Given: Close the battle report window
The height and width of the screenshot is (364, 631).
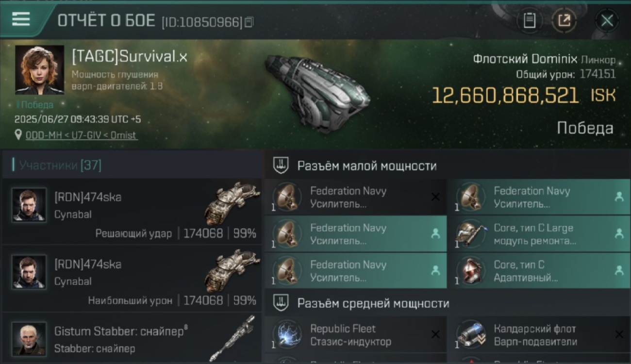Looking at the screenshot, I should 607,21.
